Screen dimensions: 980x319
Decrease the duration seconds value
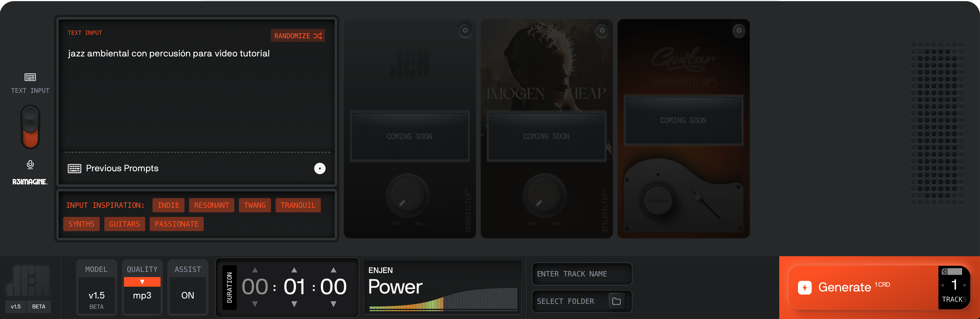click(x=333, y=304)
